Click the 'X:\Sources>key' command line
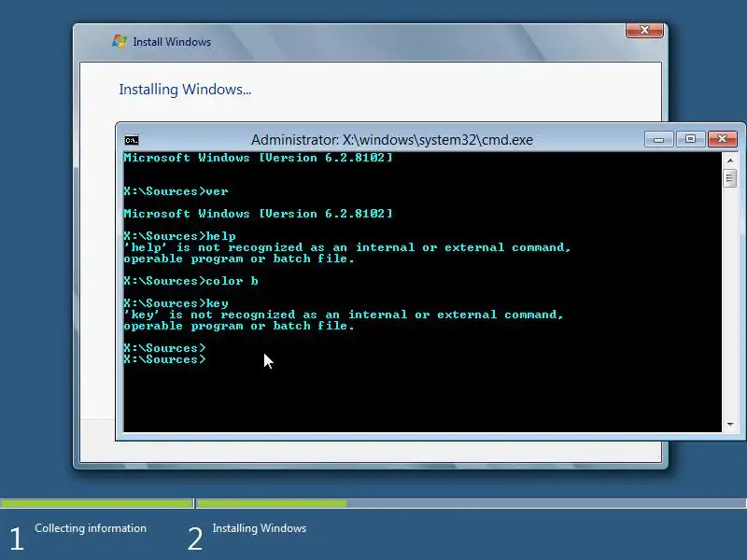 pos(176,303)
